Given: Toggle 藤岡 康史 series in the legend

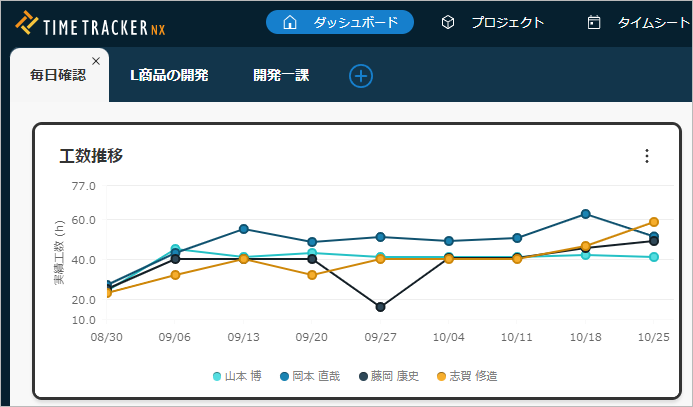Looking at the screenshot, I should [x=388, y=376].
